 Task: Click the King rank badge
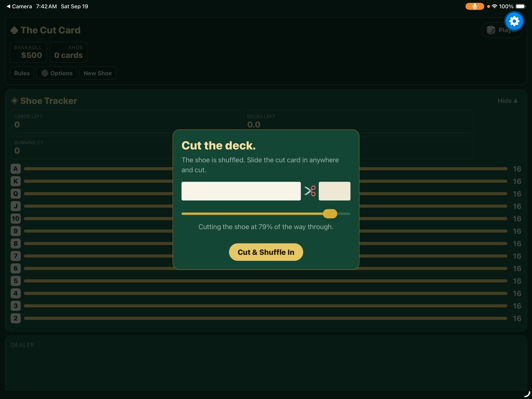pos(16,181)
